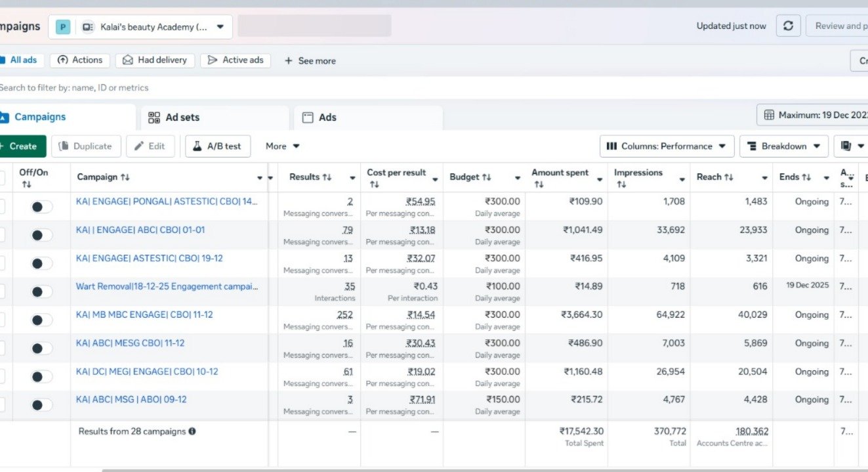Screen dimensions: 868x472
Task: Expand the Breakdown dropdown
Action: (x=783, y=146)
